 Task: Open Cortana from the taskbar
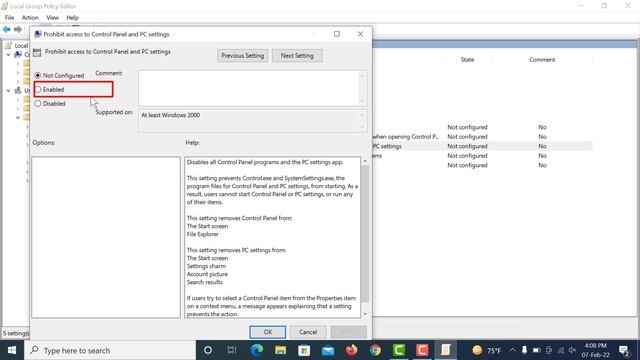208,350
